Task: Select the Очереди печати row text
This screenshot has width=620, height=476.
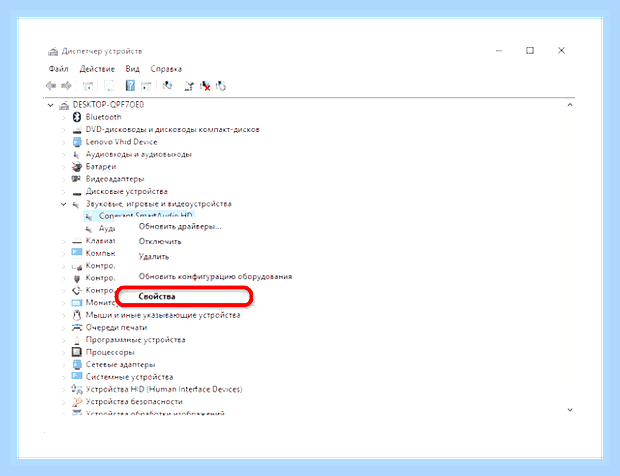Action: click(x=116, y=327)
